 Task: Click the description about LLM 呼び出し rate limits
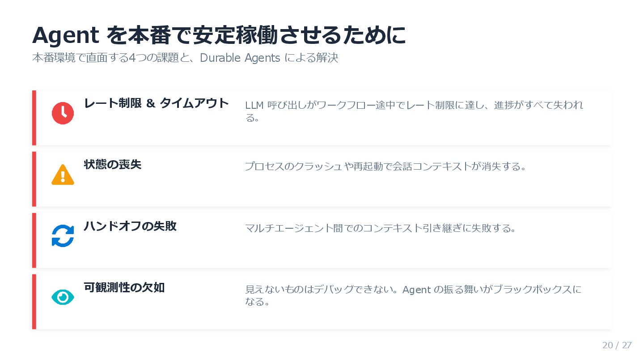pyautogui.click(x=414, y=106)
